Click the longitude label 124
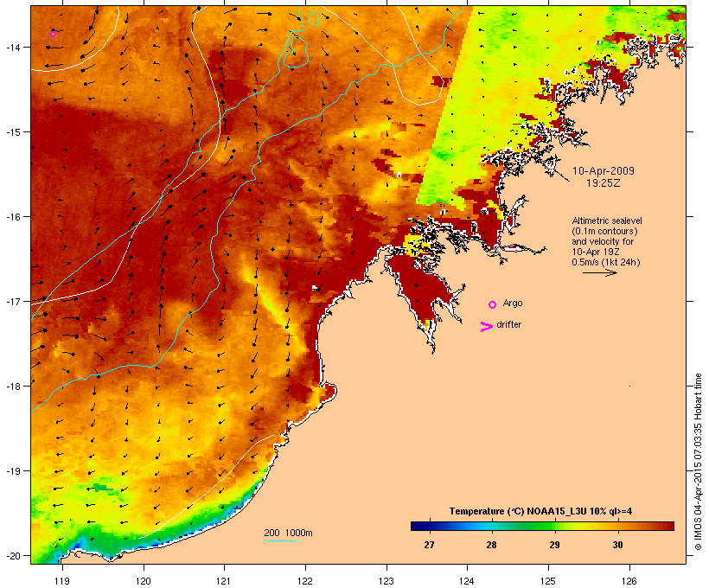 (467, 581)
